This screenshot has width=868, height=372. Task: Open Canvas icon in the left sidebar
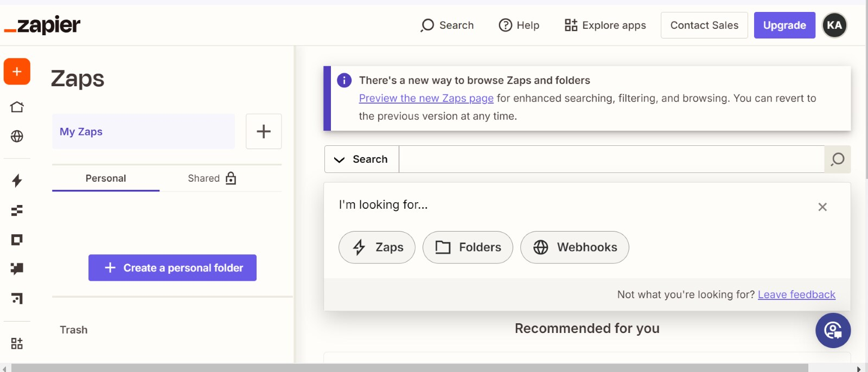click(x=17, y=298)
